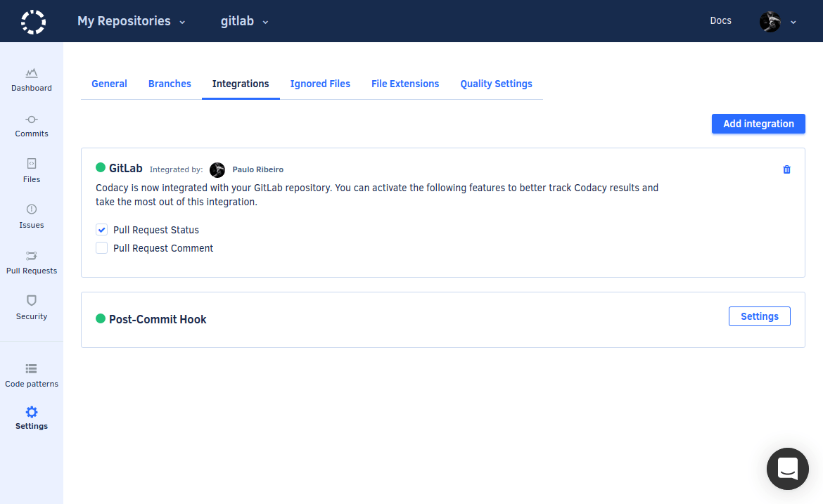The height and width of the screenshot is (504, 823).
Task: Click the Codacy logo icon
Action: pyautogui.click(x=32, y=22)
